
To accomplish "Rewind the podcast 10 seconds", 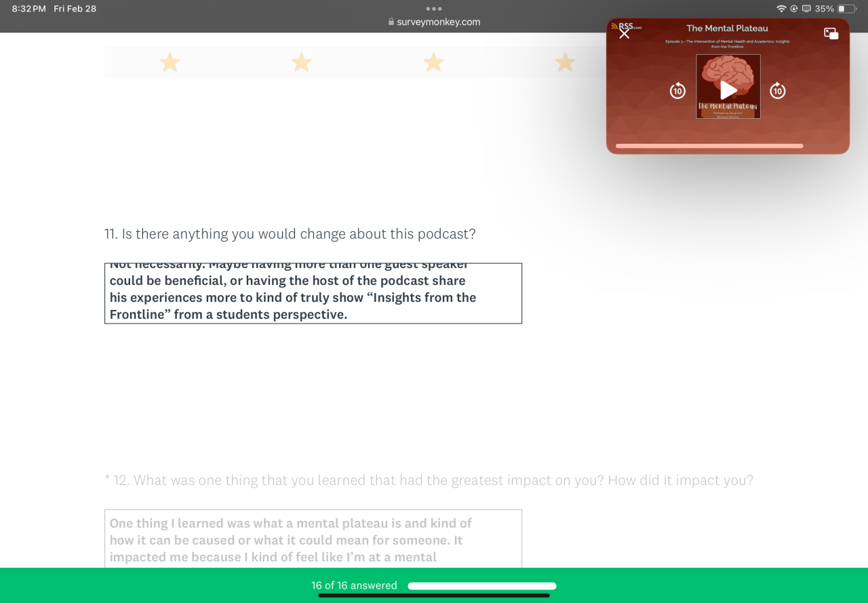I will click(x=677, y=90).
